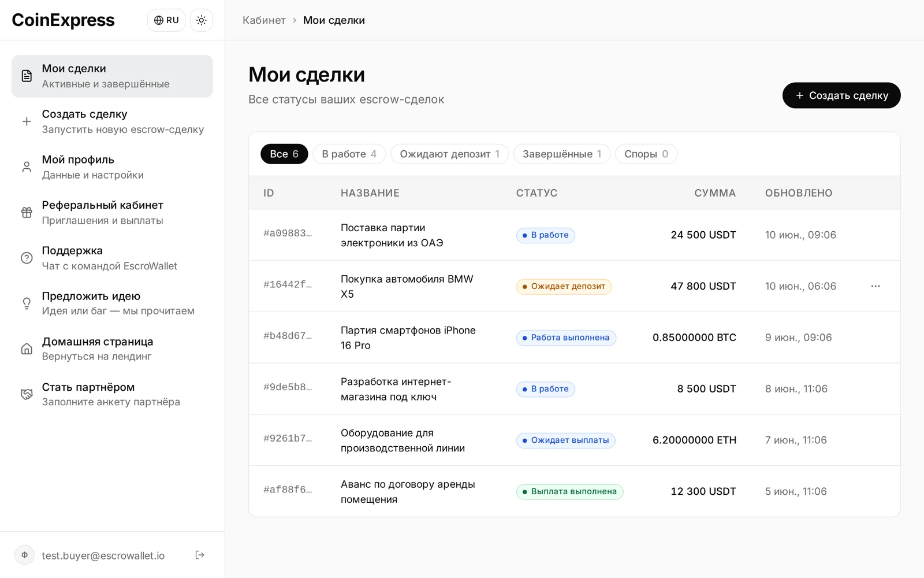Open the three-dots menu on BMW X5 row
This screenshot has width=924, height=578.
click(875, 286)
